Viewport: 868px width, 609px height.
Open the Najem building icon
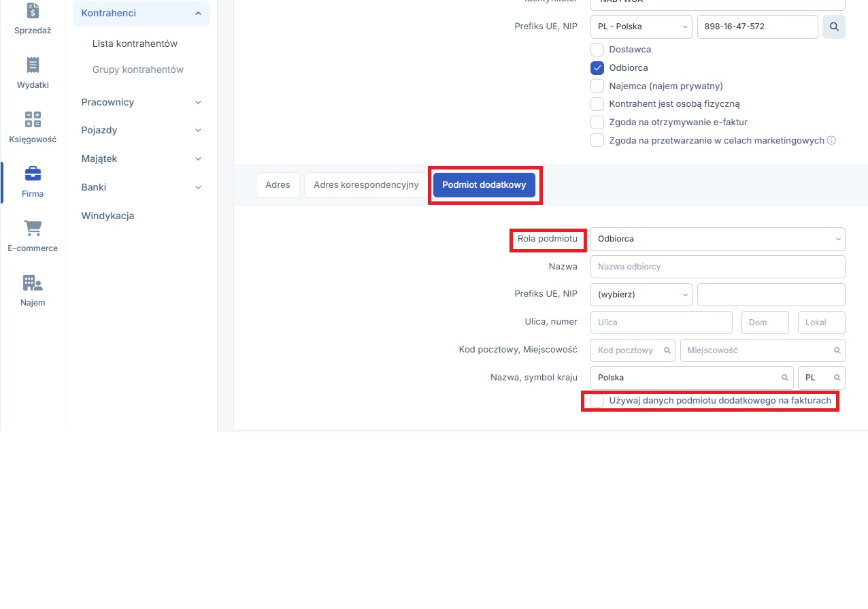tap(33, 282)
